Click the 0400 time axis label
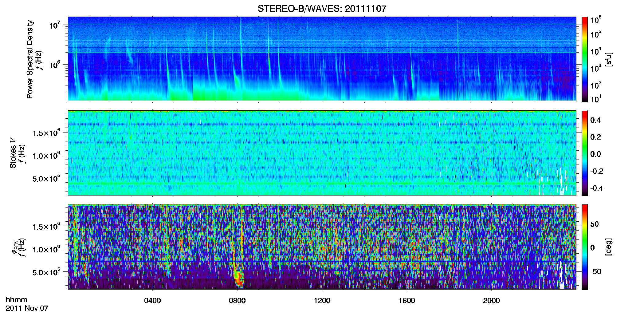644x332 pixels. click(x=152, y=301)
